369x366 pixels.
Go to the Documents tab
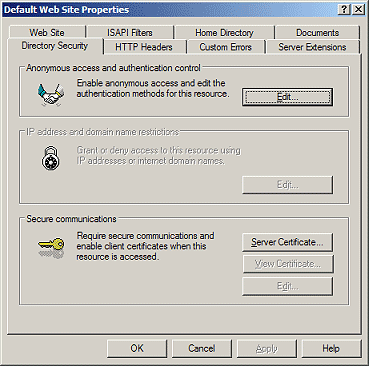point(317,33)
